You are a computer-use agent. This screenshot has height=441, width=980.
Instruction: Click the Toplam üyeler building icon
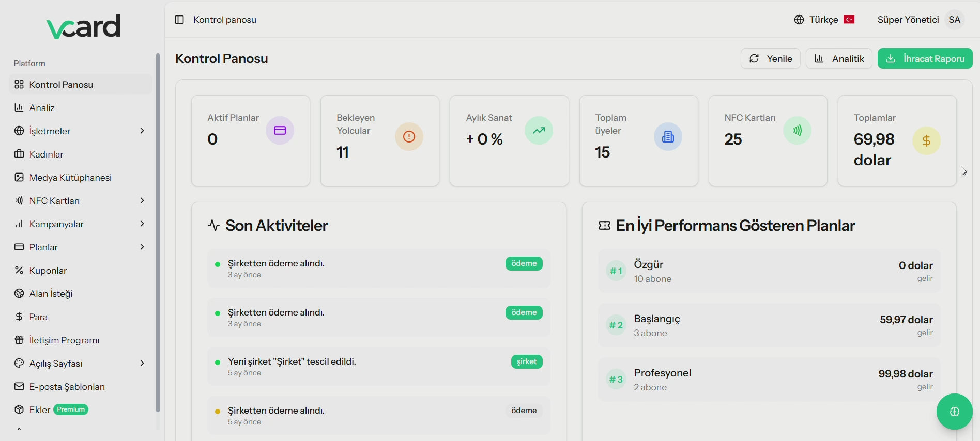(x=668, y=137)
